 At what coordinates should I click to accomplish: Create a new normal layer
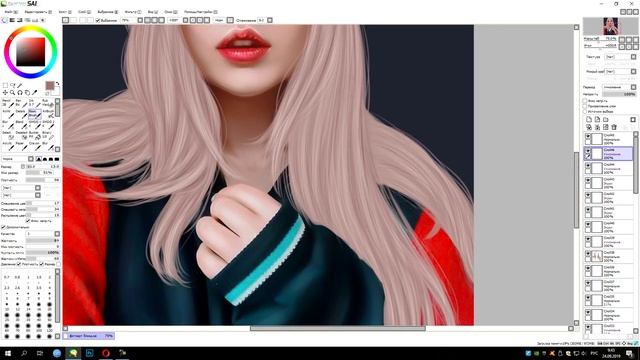pos(589,120)
